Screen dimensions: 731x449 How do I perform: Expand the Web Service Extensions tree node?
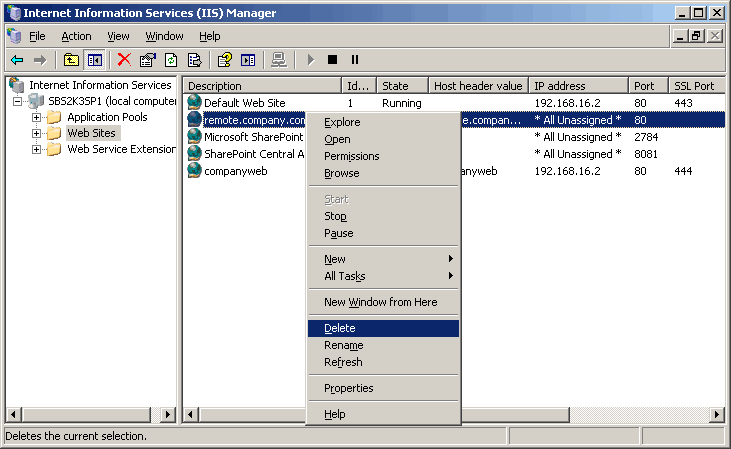(x=36, y=149)
